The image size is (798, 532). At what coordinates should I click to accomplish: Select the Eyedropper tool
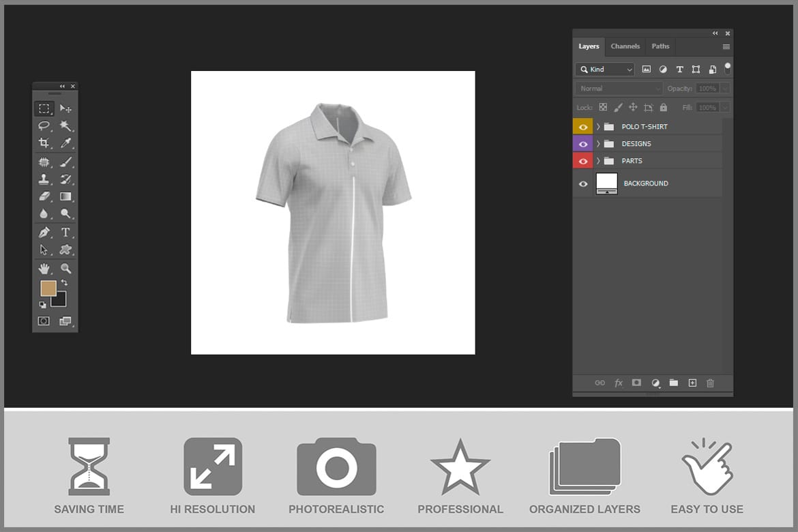coord(65,143)
